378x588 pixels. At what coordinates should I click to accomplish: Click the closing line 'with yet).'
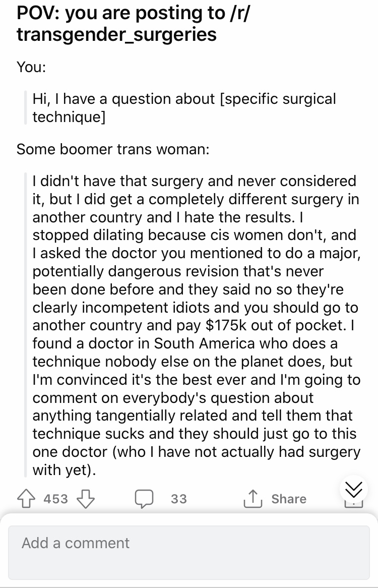coord(64,469)
